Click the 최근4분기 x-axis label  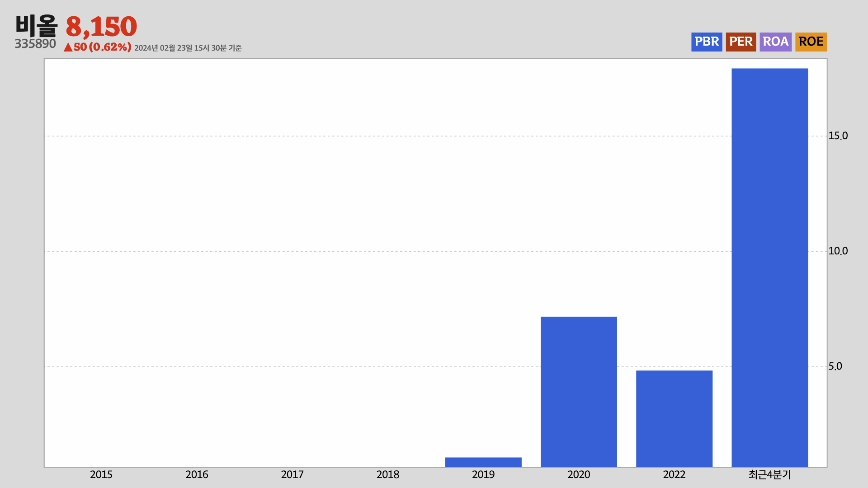(770, 474)
